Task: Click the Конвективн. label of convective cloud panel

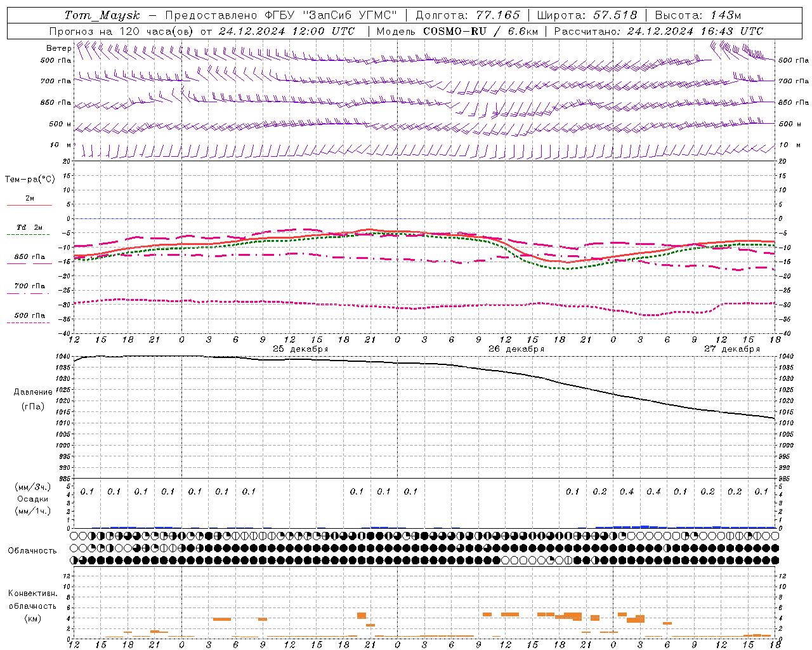Action: (x=32, y=594)
